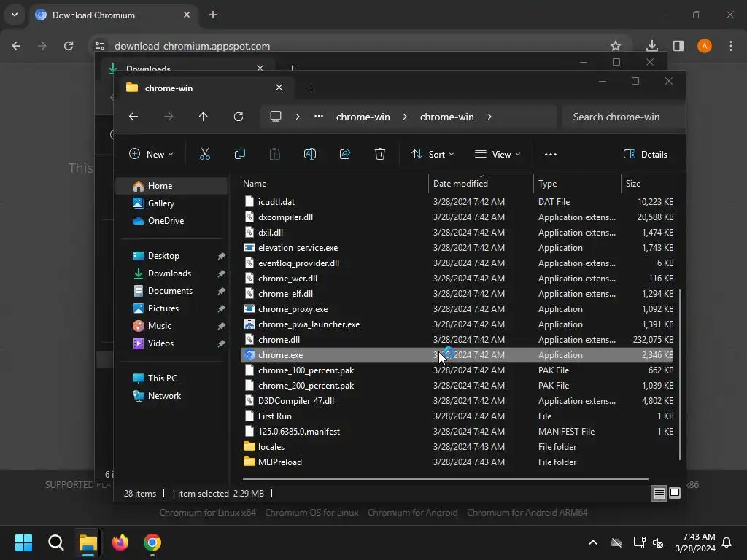Show hidden tray icons chevron
The image size is (747, 560).
[x=593, y=542]
